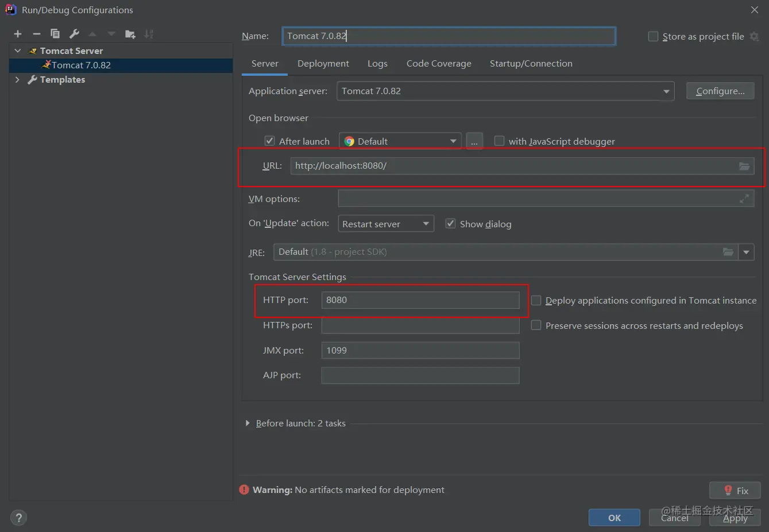Click the URL input field
The height and width of the screenshot is (532, 769).
coord(522,166)
